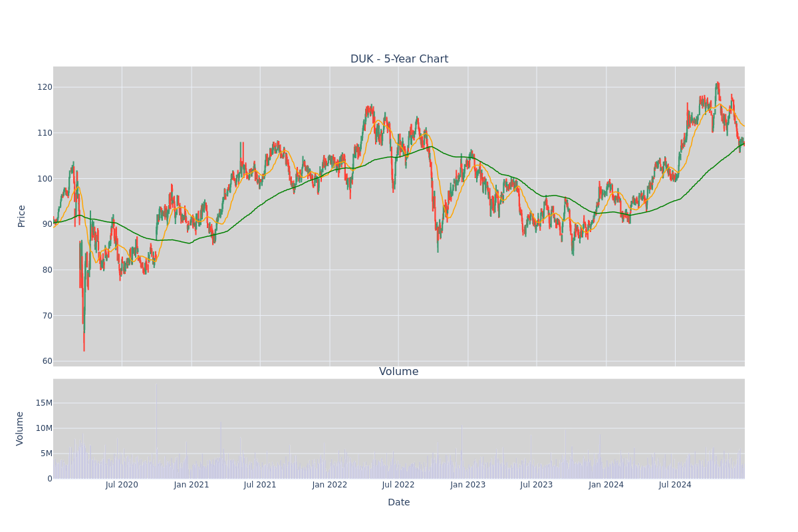The width and height of the screenshot is (798, 532).
Task: Click the "Jul 2023" date tick label
Action: [537, 485]
